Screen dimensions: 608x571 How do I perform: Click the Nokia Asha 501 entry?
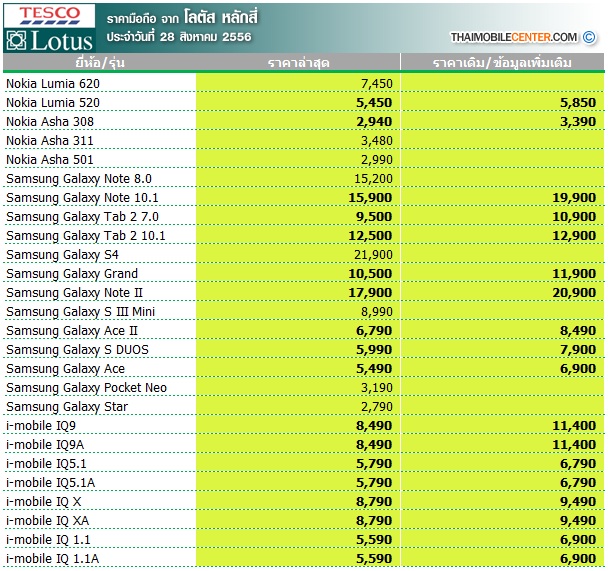50,160
